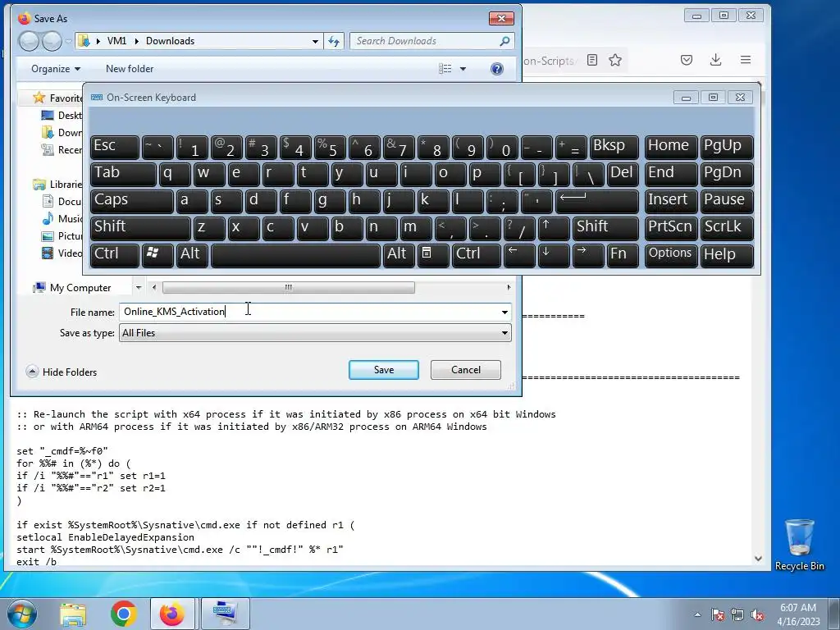Viewport: 840px width, 630px height.
Task: Click the horizontal scrollbar thumb in file list
Action: tap(288, 288)
